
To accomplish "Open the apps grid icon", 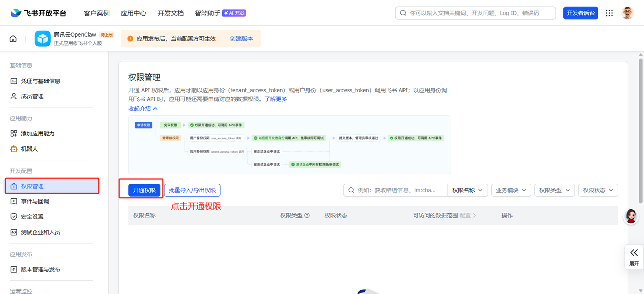I will click(x=609, y=13).
